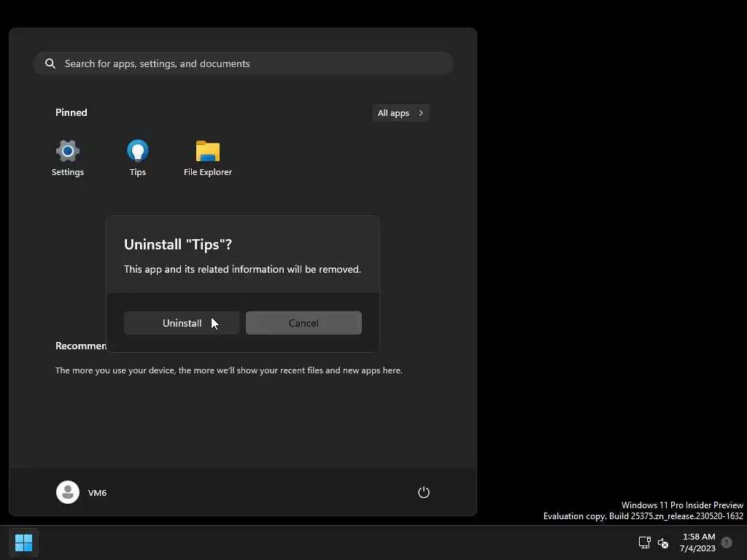The height and width of the screenshot is (560, 747).
Task: Open the pinned Settings app
Action: [68, 158]
